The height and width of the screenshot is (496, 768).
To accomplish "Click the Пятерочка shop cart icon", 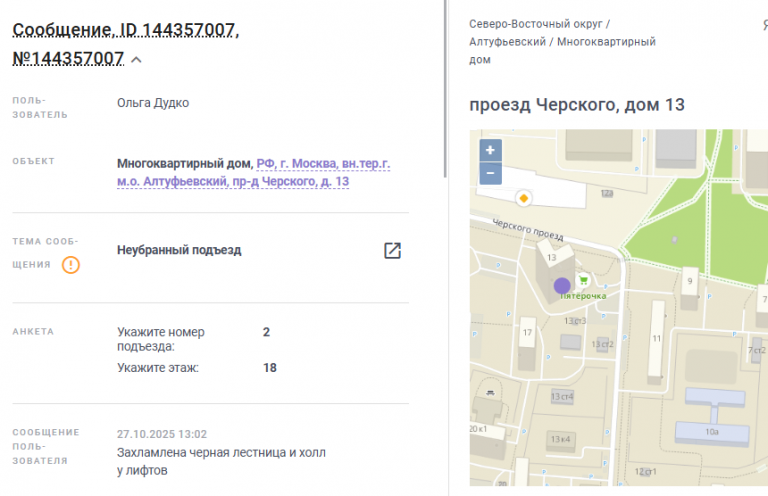I will tap(583, 281).
